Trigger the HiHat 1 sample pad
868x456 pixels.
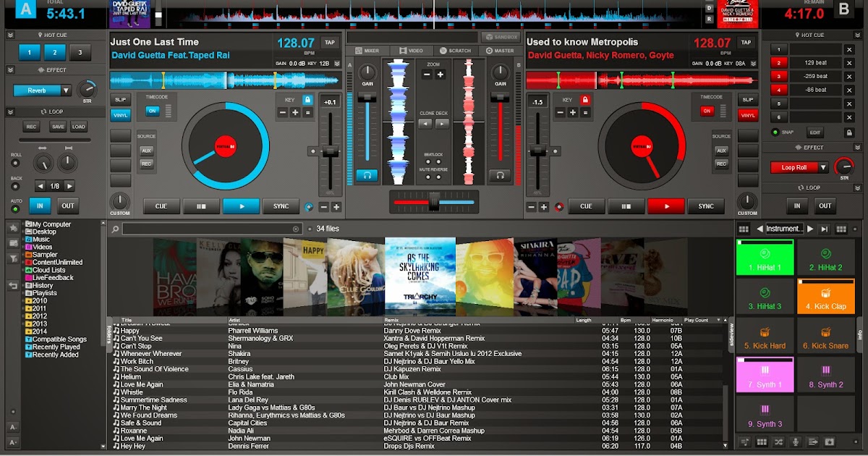point(765,258)
